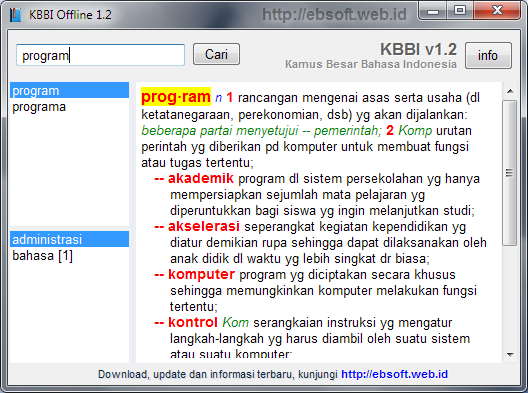Minimize the KBBI Offline window
This screenshot has width=528, height=393.
[433, 11]
